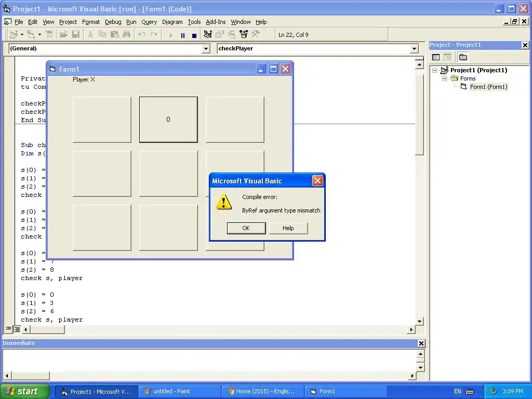Click the Copy toolbar icon
The height and width of the screenshot is (399, 532).
(102, 34)
